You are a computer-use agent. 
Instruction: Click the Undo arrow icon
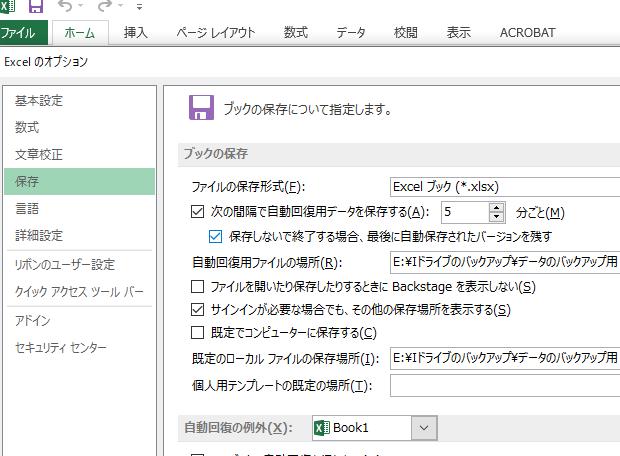(66, 7)
